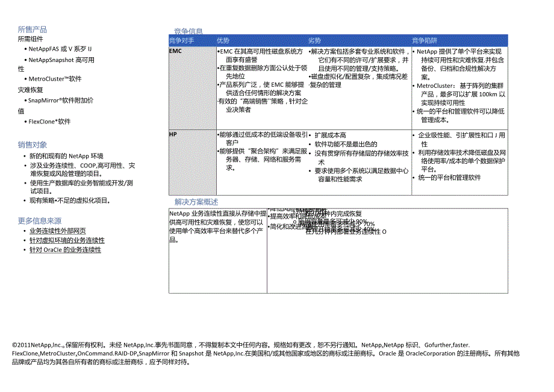The height and width of the screenshot is (392, 554).
Task: Click 产品系列广泛，使 EMC 能够提 text
Action: click(x=262, y=85)
